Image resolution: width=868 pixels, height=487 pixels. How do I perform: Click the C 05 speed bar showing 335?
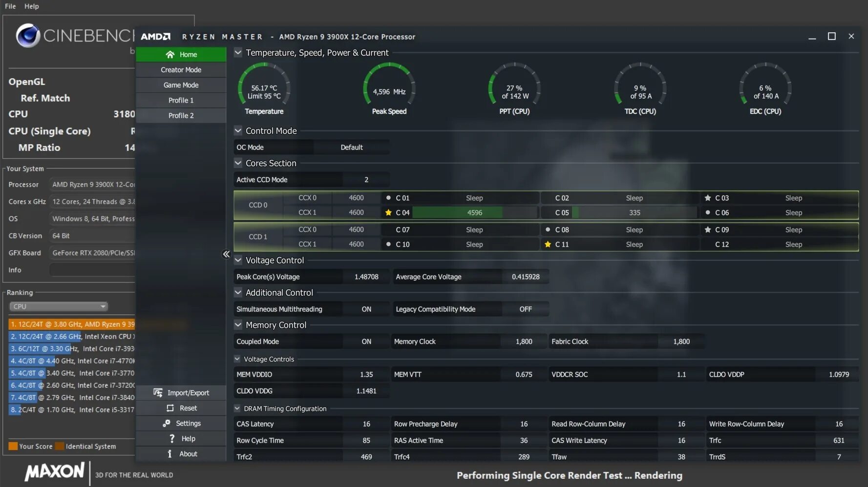point(635,212)
